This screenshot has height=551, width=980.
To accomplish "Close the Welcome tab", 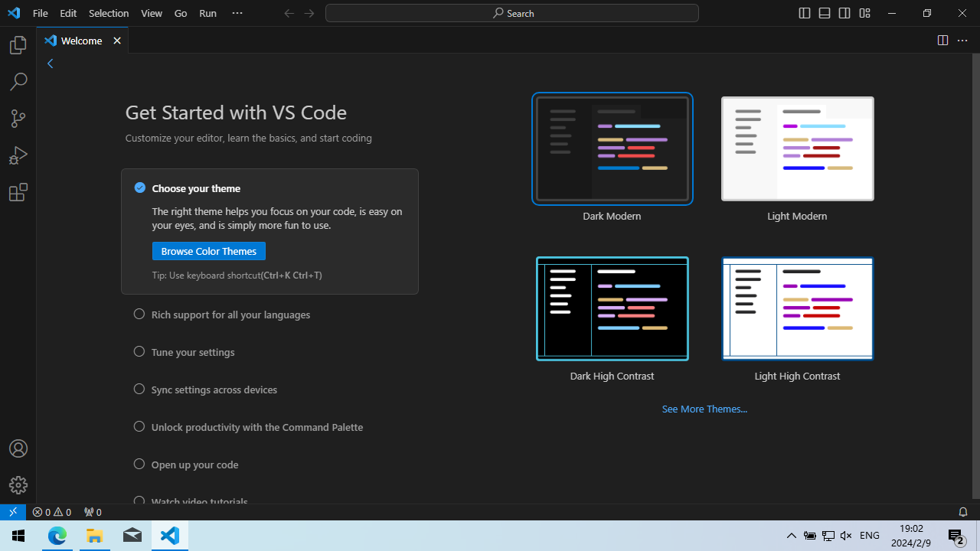I will [x=117, y=41].
